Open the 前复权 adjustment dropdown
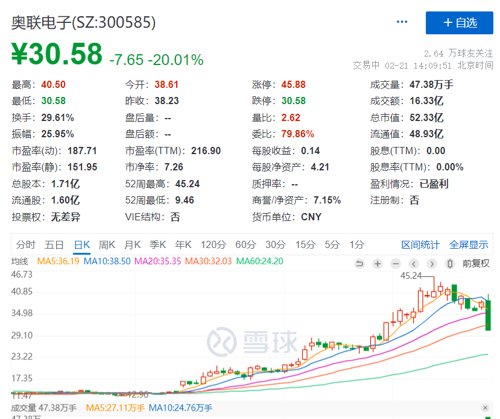The image size is (500, 419). coord(476,264)
